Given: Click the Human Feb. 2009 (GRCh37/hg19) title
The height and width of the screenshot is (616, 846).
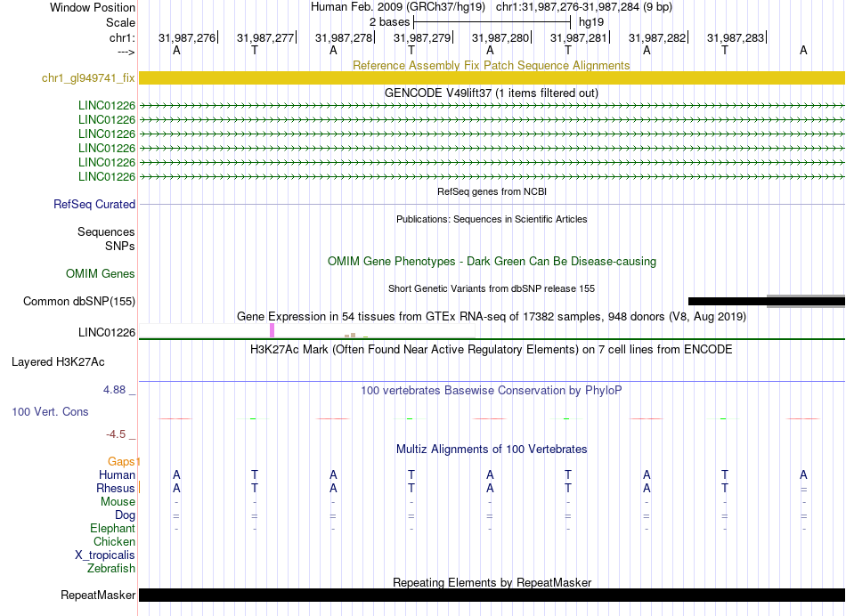Looking at the screenshot, I should click(x=398, y=7).
